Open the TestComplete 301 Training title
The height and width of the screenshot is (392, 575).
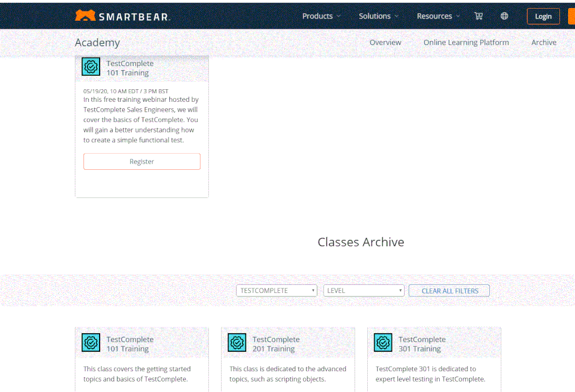pyautogui.click(x=422, y=344)
